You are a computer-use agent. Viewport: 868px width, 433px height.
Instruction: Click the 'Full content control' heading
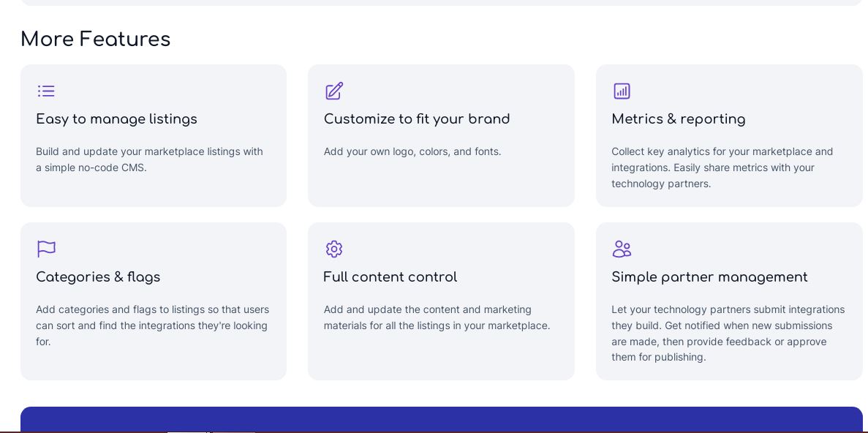point(390,277)
